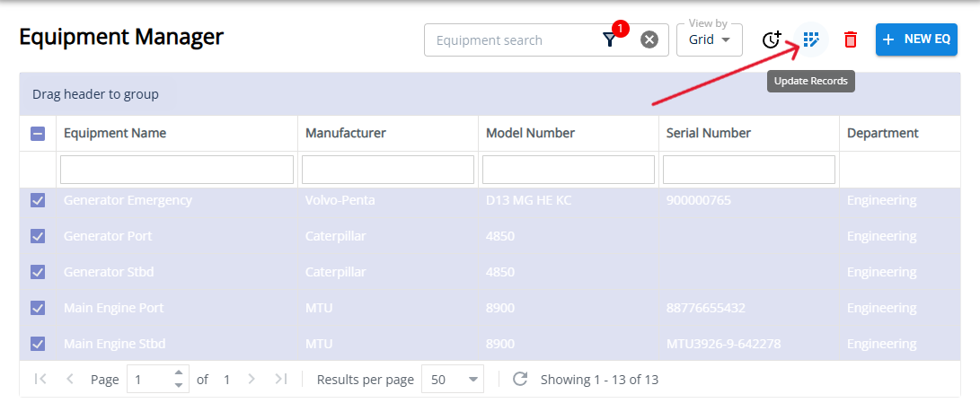Sort by Equipment Name column header
This screenshot has height=403, width=980.
[115, 133]
